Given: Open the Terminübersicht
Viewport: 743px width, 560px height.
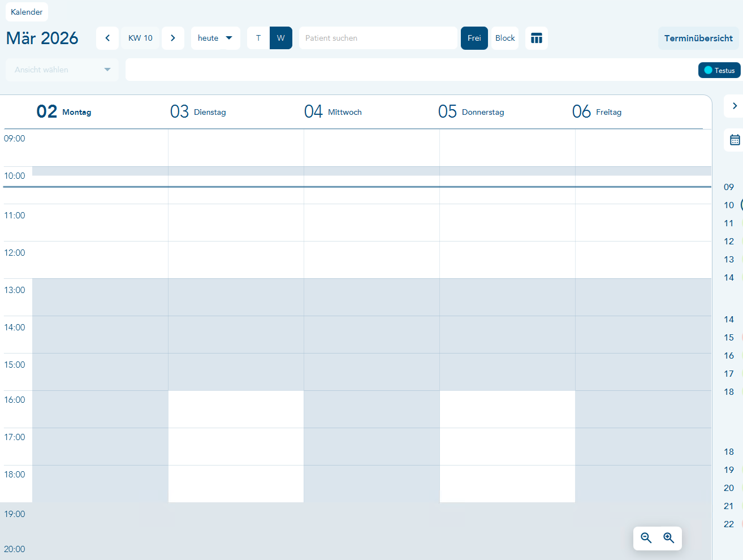Looking at the screenshot, I should coord(699,38).
